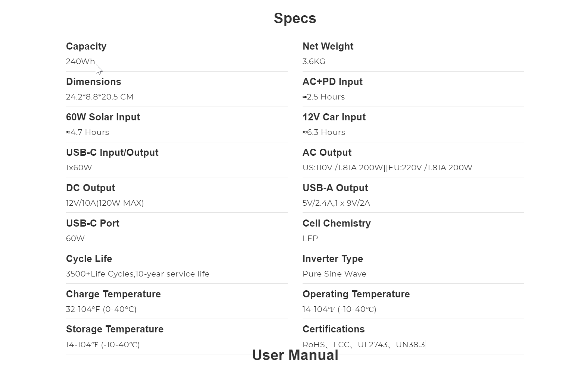Click the 12V Car Input label
This screenshot has height=376, width=588.
tap(334, 117)
